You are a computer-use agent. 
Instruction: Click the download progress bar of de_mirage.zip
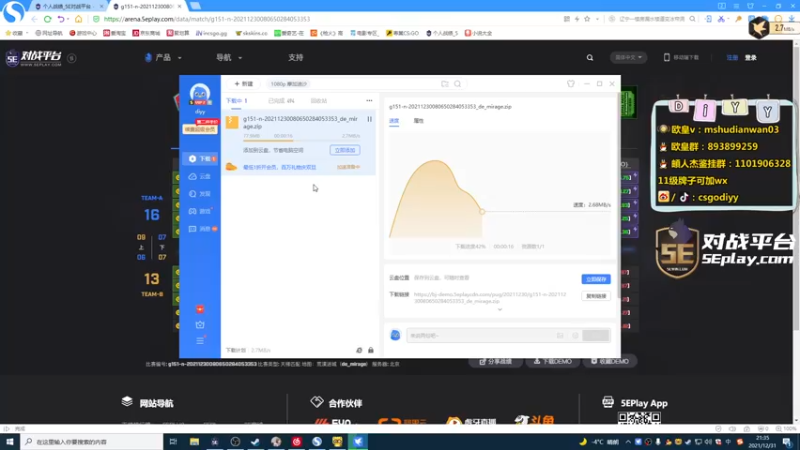(x=301, y=140)
